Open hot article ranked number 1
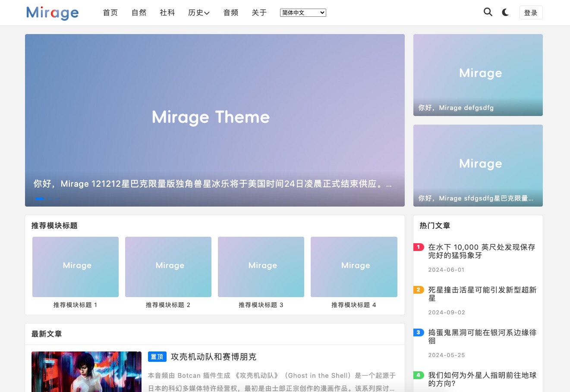570x392 pixels. tap(481, 251)
